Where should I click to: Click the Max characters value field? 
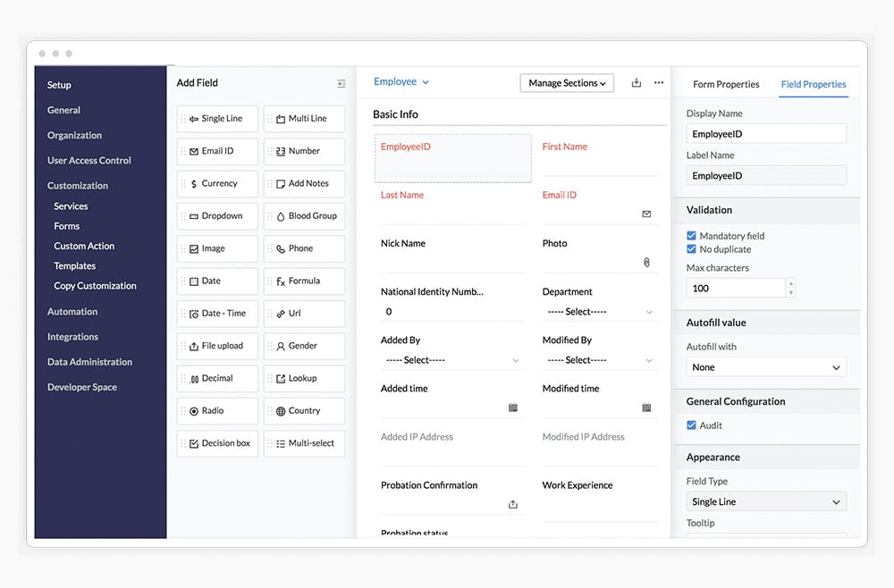click(x=736, y=289)
